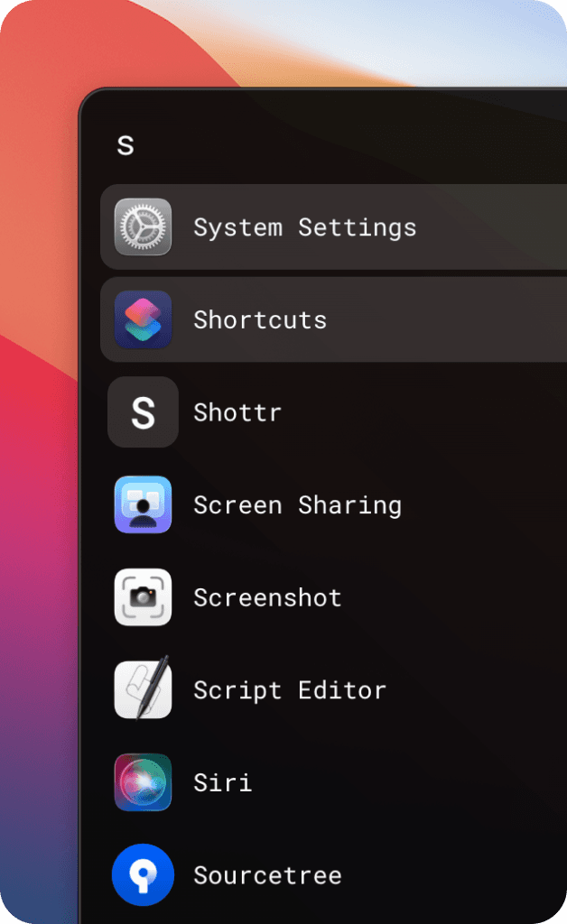Click the Siri orb icon
Screen dimensions: 567x924
tap(142, 782)
